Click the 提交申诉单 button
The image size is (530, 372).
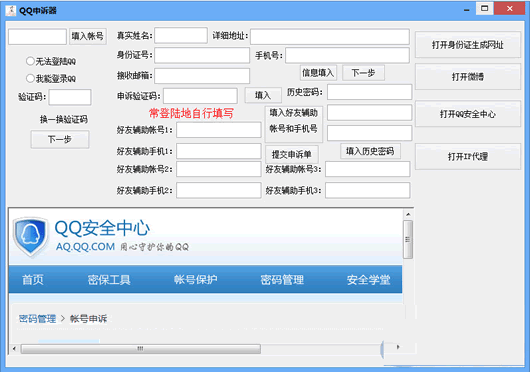tap(292, 154)
